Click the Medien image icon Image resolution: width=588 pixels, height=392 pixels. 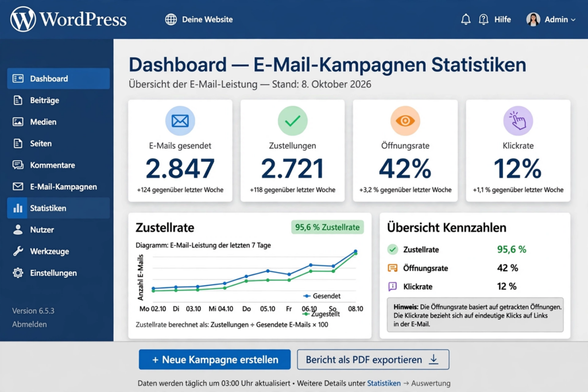18,122
